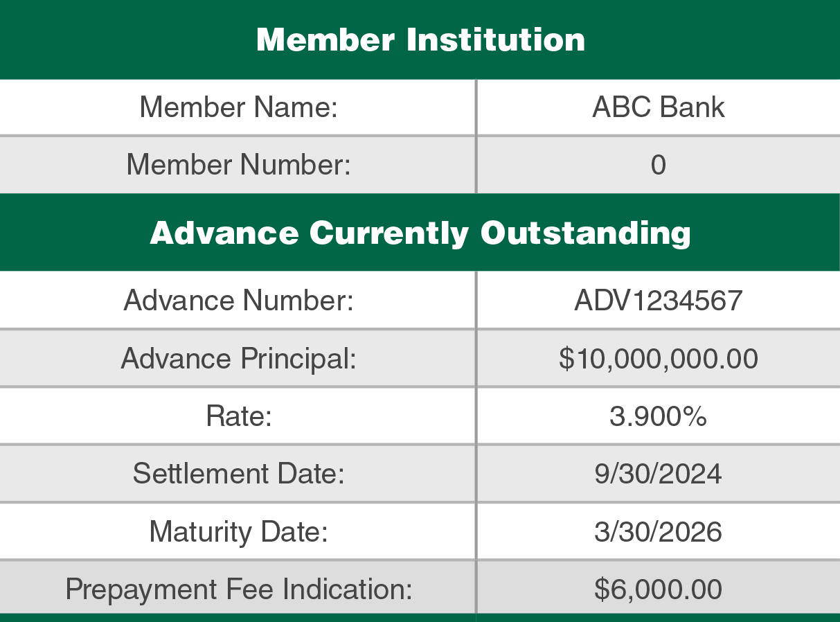Click the Member Institution section header
This screenshot has height=622, width=840.
(420, 39)
